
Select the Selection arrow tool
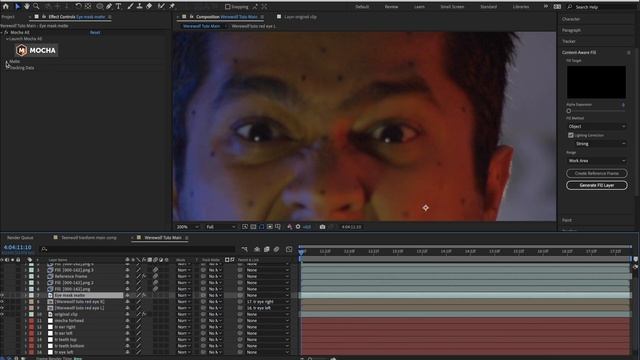click(x=17, y=6)
